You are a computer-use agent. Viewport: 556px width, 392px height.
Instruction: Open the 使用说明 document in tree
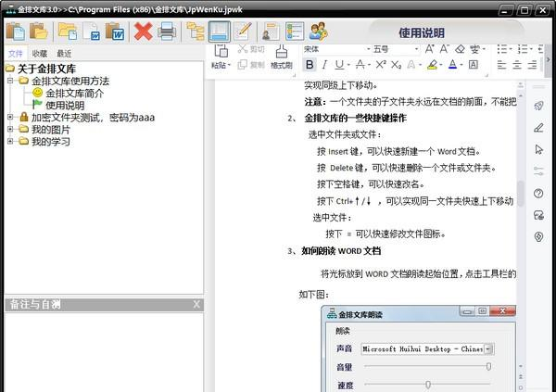[x=65, y=106]
